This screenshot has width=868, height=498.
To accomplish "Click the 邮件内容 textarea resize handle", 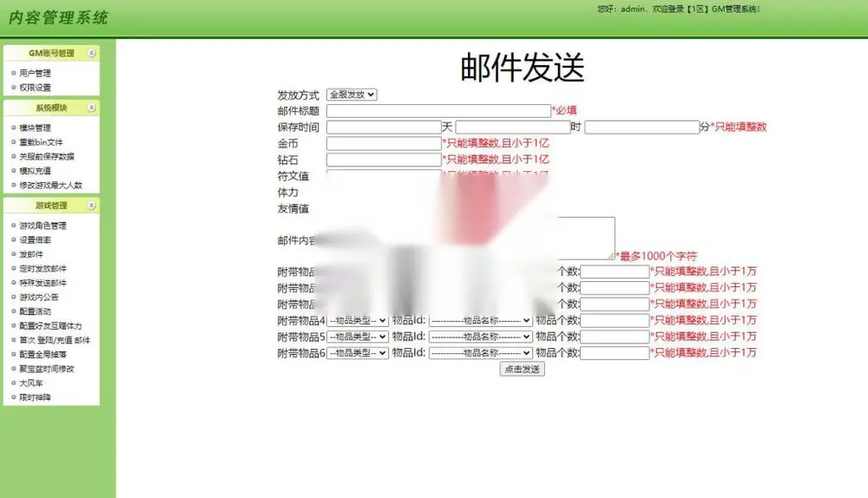I will [x=611, y=256].
